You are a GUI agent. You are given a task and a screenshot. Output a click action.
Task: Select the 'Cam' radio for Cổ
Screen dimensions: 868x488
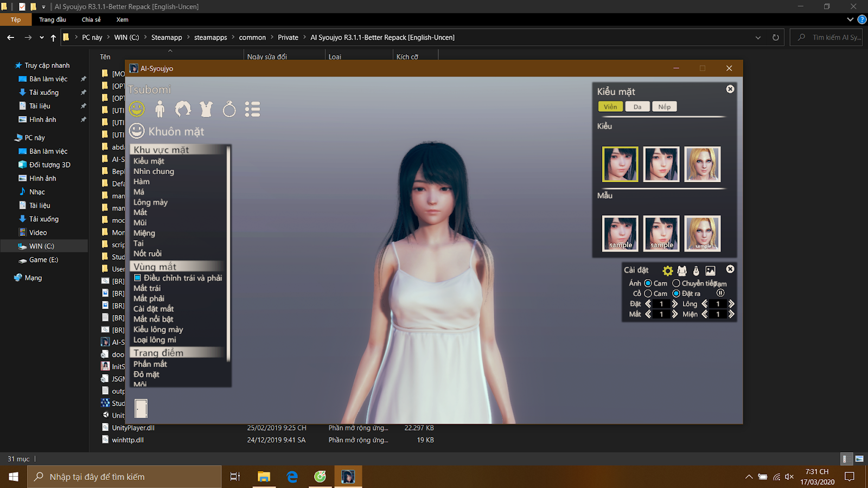648,293
